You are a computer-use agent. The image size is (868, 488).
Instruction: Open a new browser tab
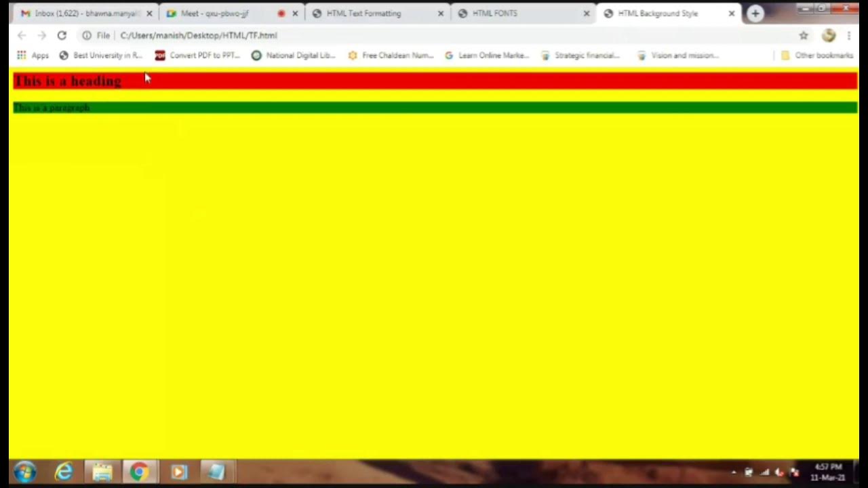point(755,14)
